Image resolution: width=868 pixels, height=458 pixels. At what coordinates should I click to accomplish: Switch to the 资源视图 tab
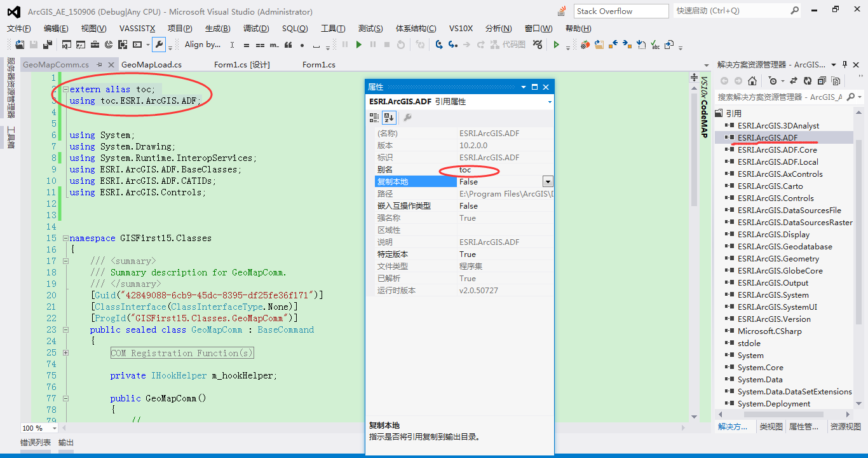[845, 427]
